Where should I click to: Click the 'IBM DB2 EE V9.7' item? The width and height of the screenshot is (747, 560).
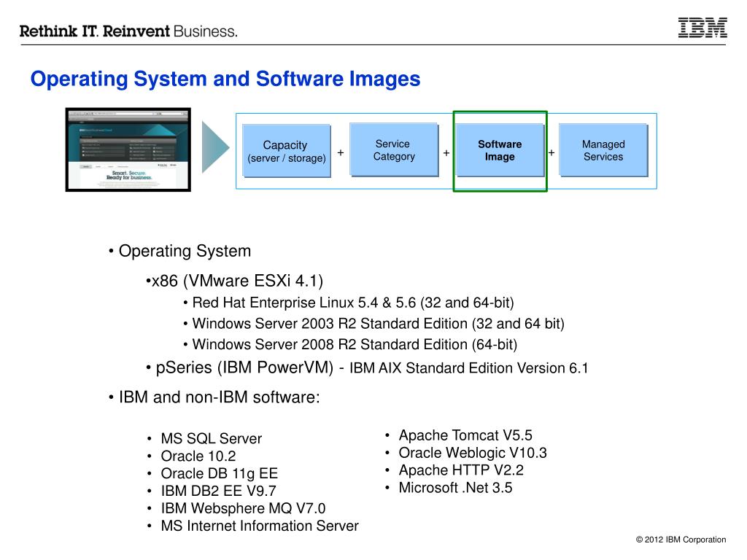[x=218, y=491]
